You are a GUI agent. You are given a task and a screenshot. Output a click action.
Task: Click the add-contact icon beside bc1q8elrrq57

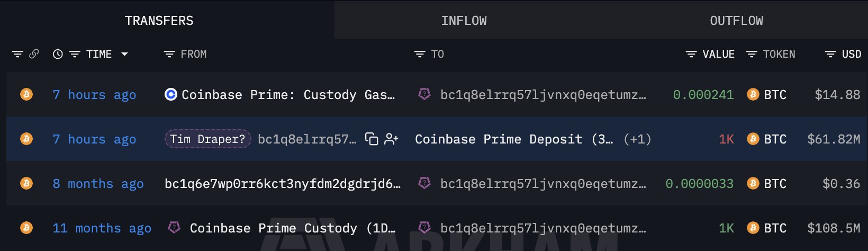[391, 139]
